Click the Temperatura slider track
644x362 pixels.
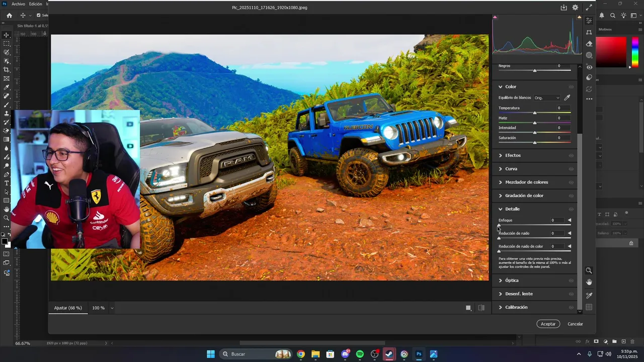pos(534,113)
